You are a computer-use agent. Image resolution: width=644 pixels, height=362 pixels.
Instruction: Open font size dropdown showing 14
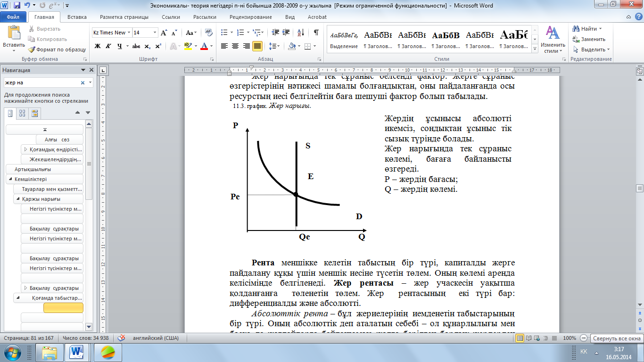pyautogui.click(x=155, y=33)
